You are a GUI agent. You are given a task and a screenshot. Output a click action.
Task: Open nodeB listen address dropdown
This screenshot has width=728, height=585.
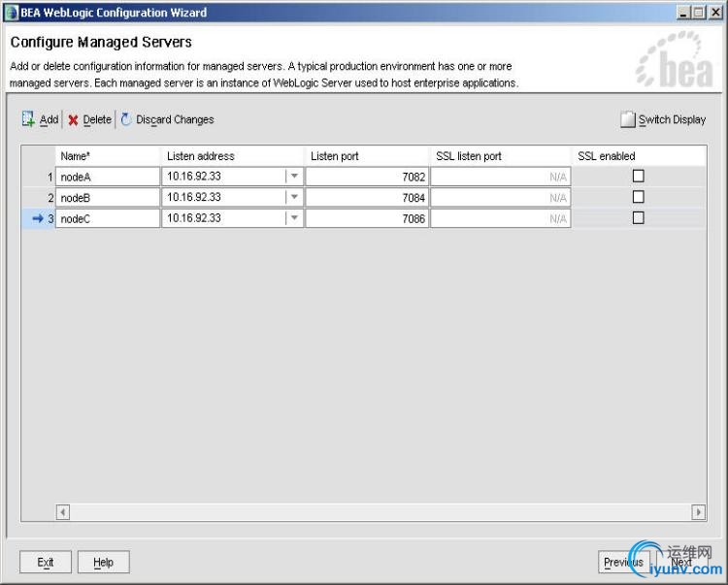[x=294, y=197]
